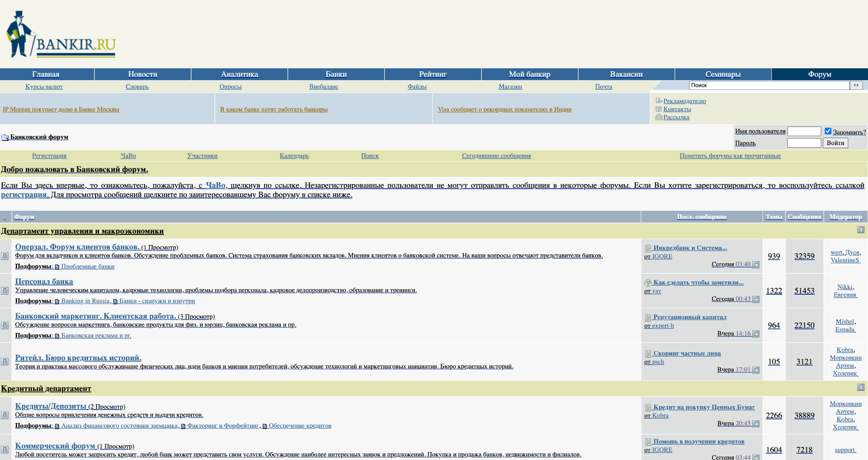
Task: Click status icon of Ритейл forum
Action: [x=5, y=362]
